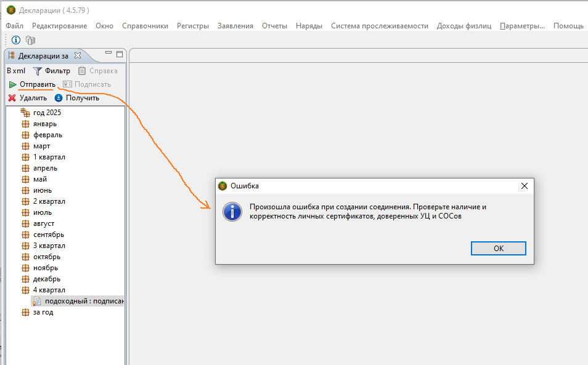
Task: Expand the за год tree node
Action: click(x=25, y=312)
